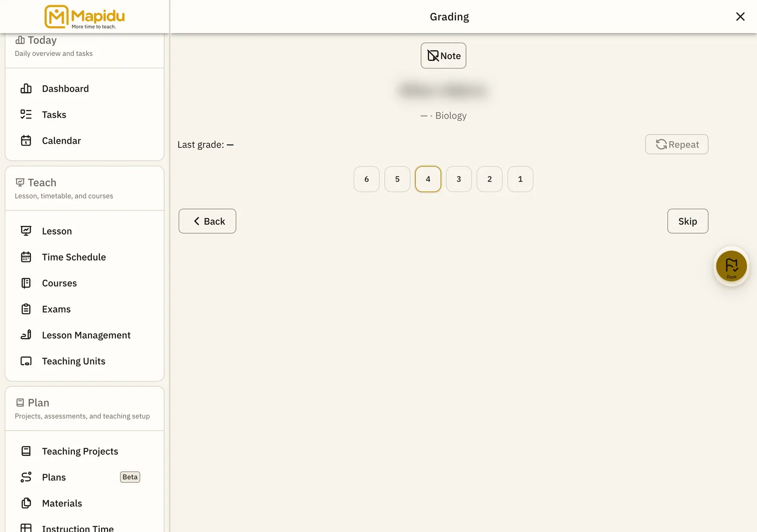Click the Teaching Units icon
The image size is (757, 532).
tap(26, 361)
